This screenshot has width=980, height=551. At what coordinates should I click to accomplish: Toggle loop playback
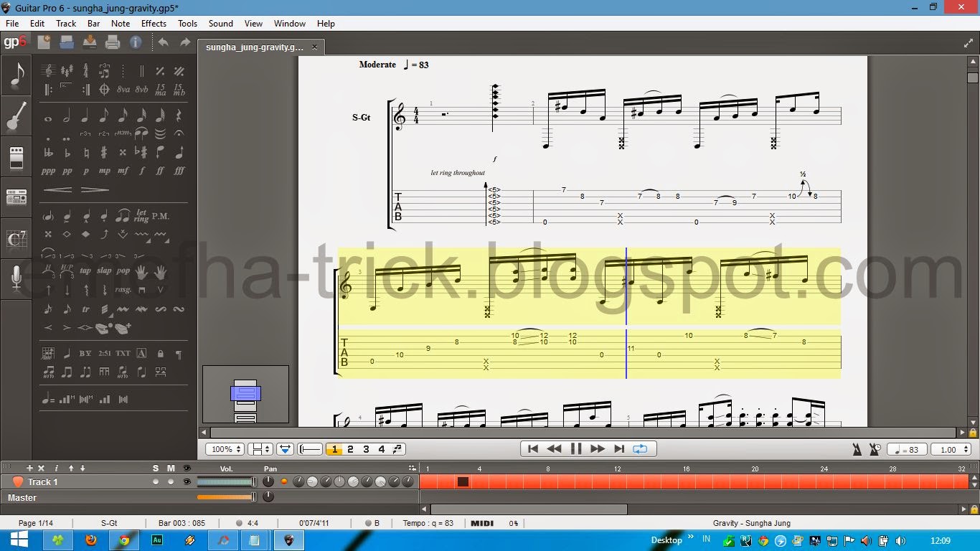(x=641, y=449)
